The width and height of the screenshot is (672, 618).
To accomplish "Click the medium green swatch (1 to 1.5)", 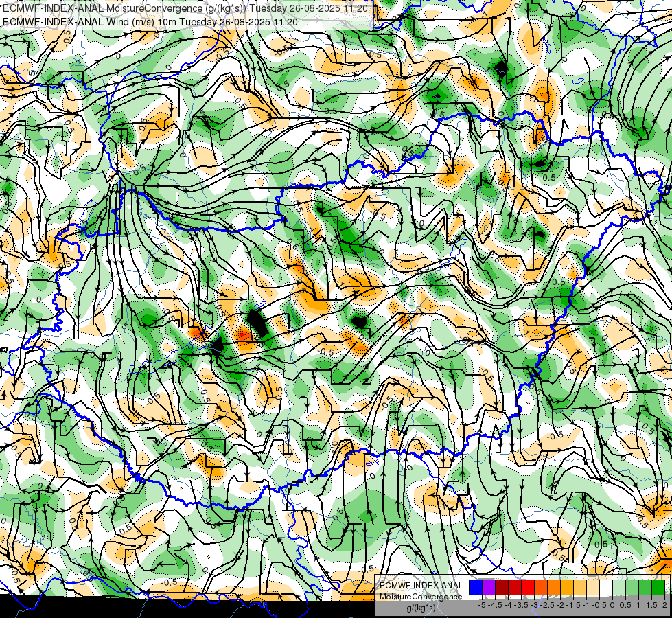I will pos(645,588).
